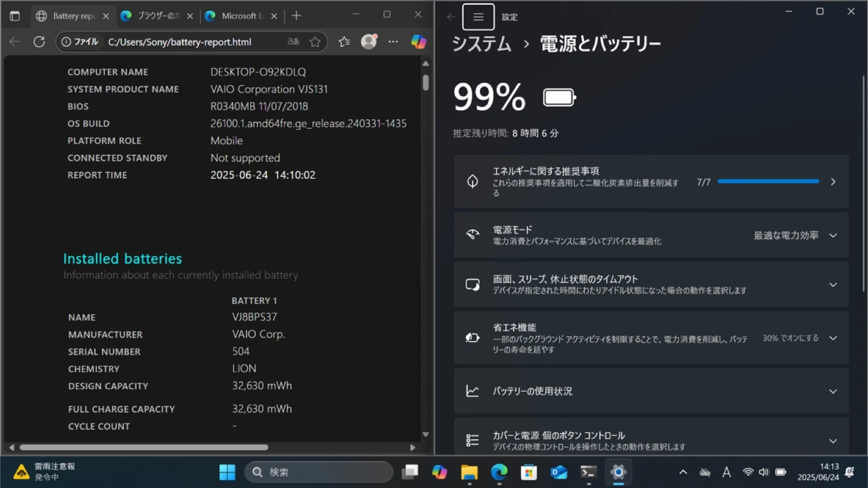Switch to ブラウザーの tab

157,16
